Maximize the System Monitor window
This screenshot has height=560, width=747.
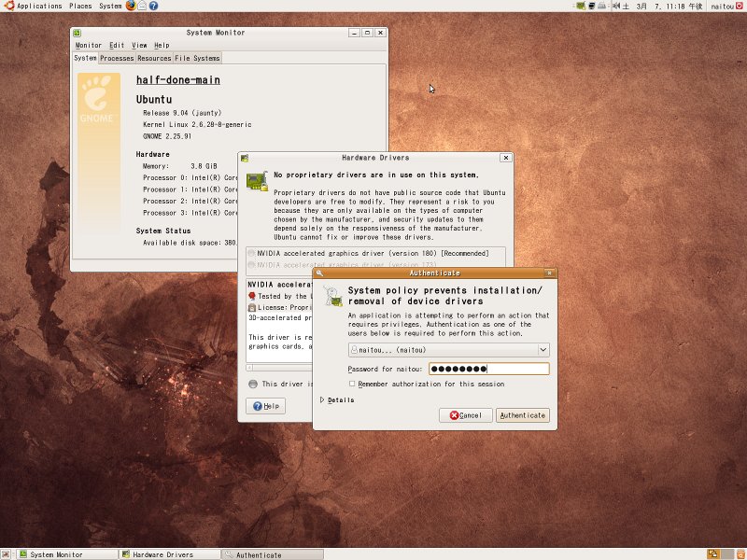[x=367, y=33]
